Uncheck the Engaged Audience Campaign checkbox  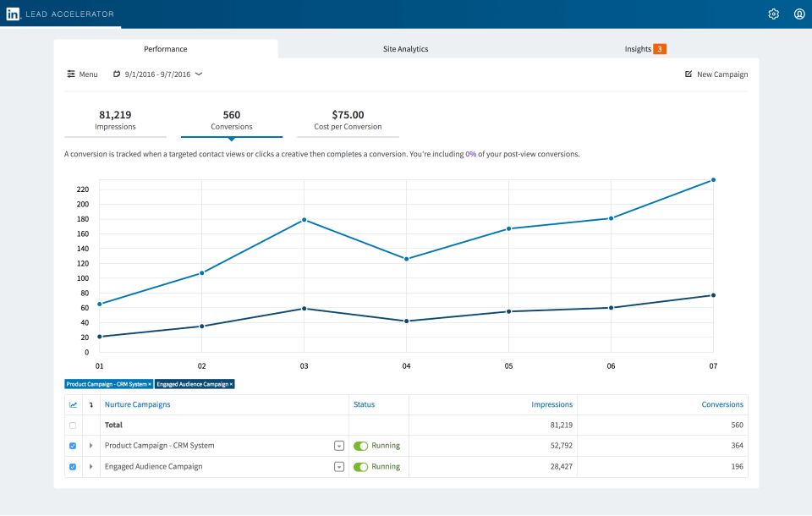point(73,467)
